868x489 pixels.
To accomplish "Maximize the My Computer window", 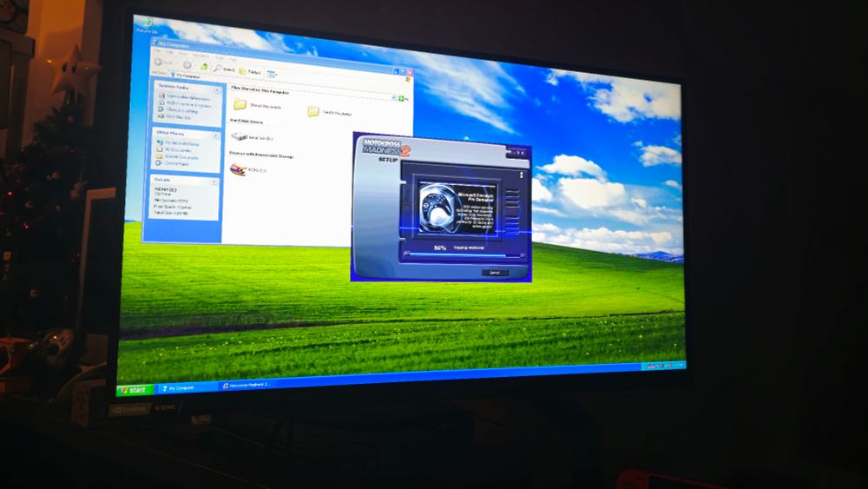I will (x=403, y=72).
